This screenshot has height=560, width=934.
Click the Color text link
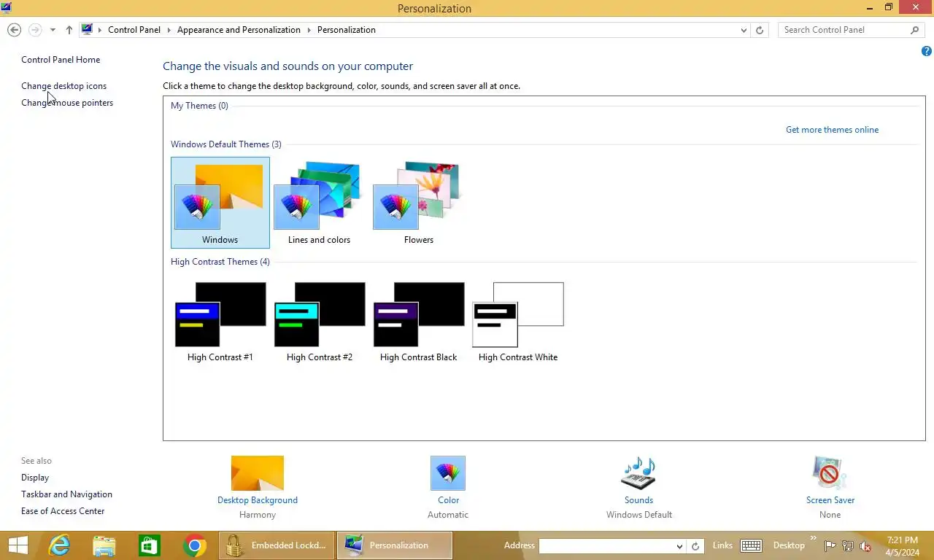(x=448, y=500)
